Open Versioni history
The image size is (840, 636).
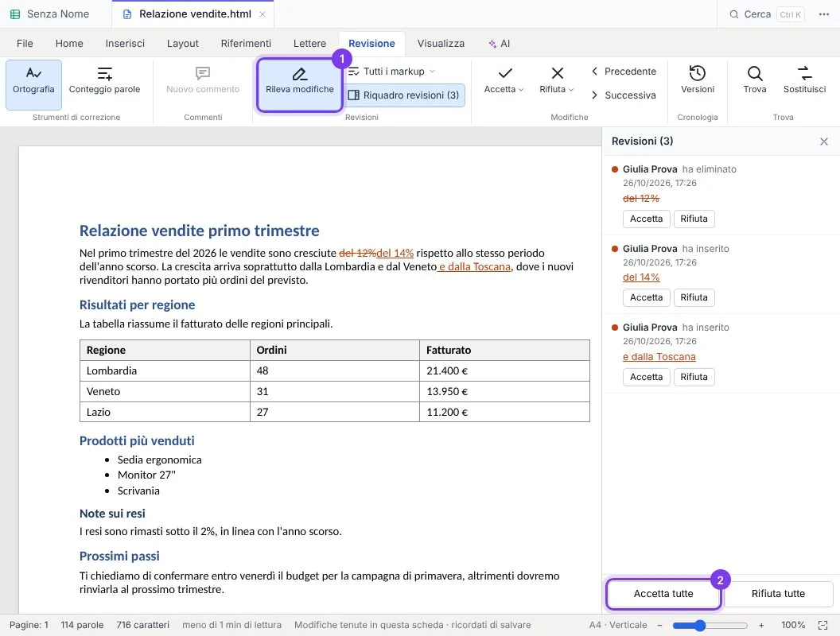[x=698, y=80]
